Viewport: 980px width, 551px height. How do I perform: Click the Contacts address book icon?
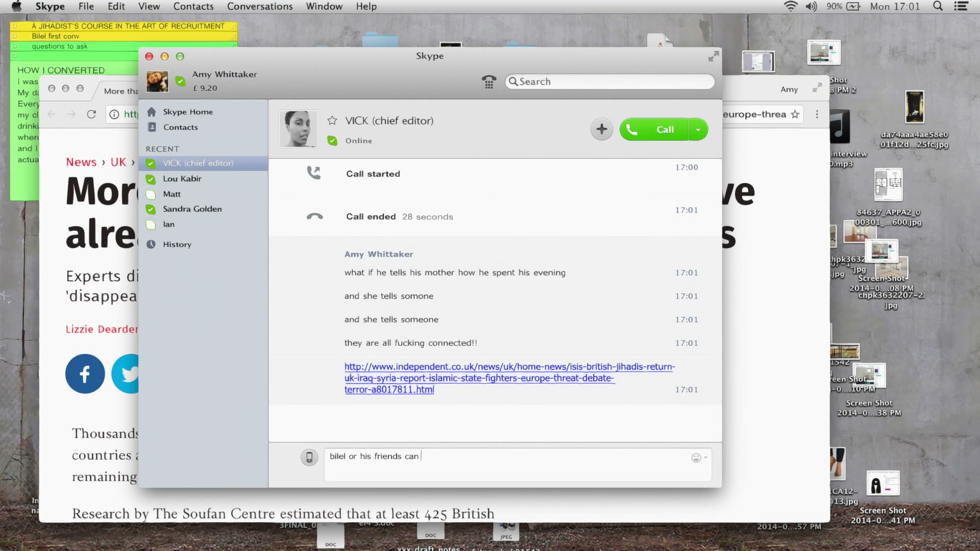click(152, 127)
